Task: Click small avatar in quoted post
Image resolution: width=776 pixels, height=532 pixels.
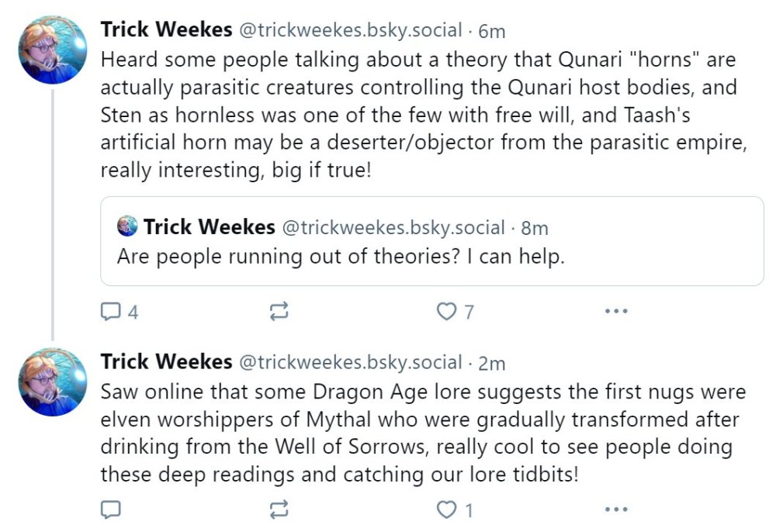Action: [126, 227]
